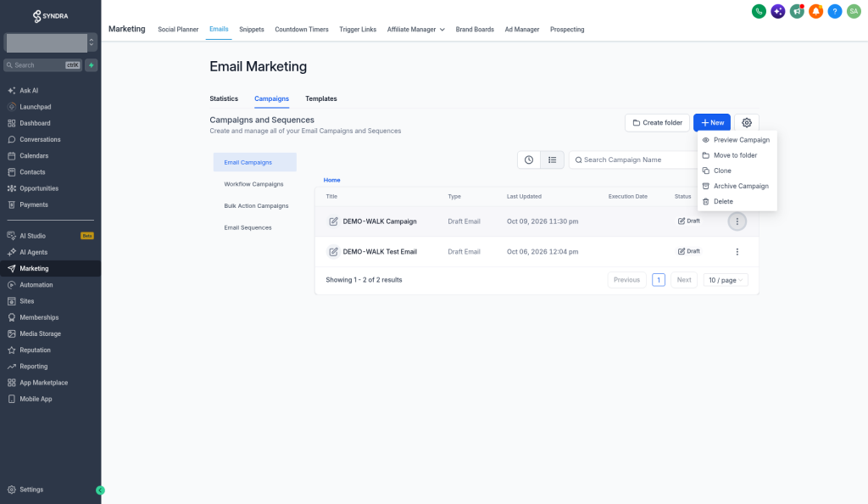This screenshot has width=868, height=504.
Task: Choose Clone from the context menu
Action: pyautogui.click(x=737, y=171)
